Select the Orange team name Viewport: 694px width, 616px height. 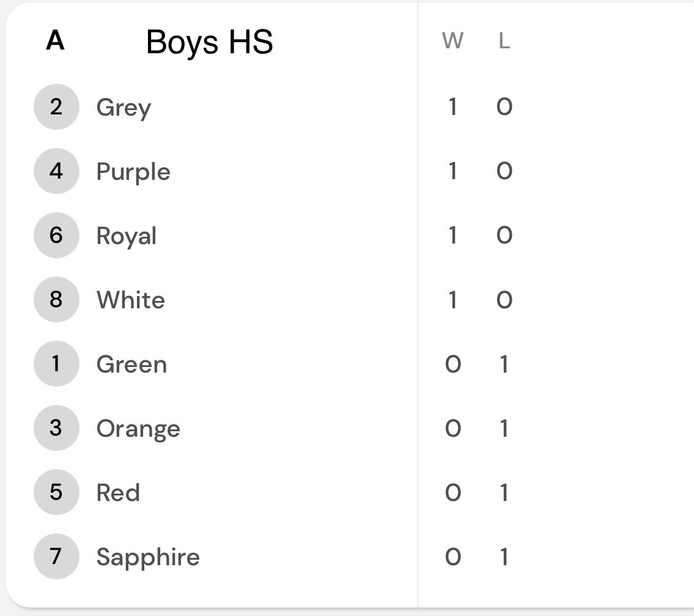click(x=138, y=429)
